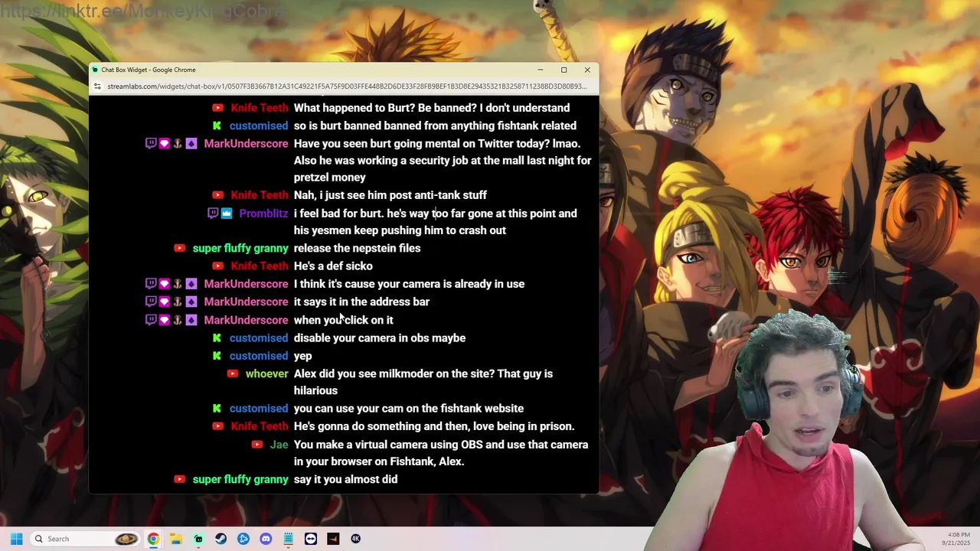Viewport: 980px width, 551px height.
Task: Click the Chat Box Widget window favicon
Action: (96, 70)
